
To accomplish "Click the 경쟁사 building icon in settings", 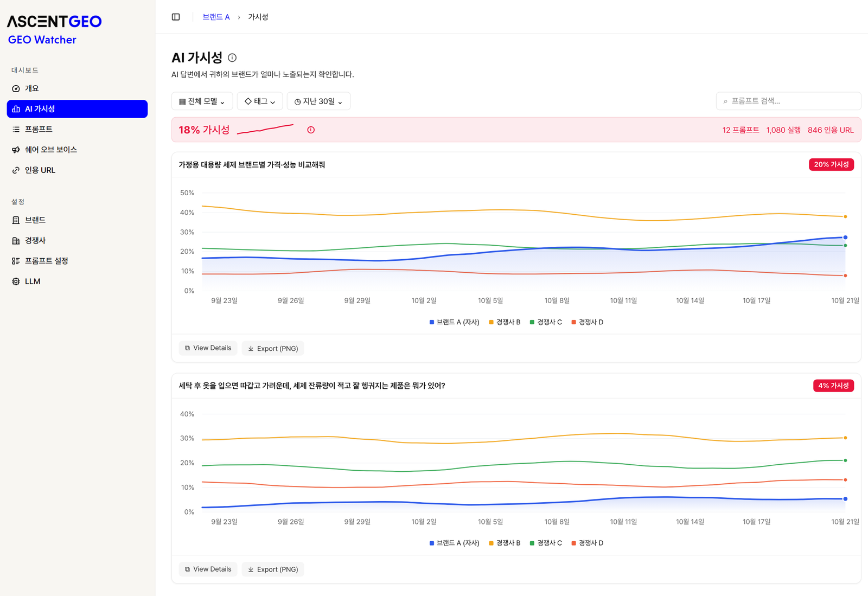I will tap(16, 241).
